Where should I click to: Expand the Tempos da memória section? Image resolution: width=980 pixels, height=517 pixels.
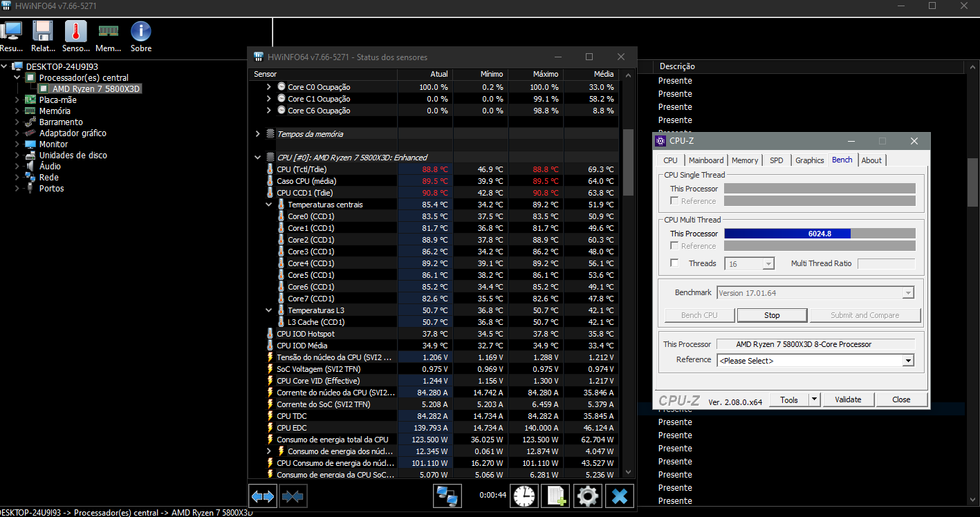258,134
